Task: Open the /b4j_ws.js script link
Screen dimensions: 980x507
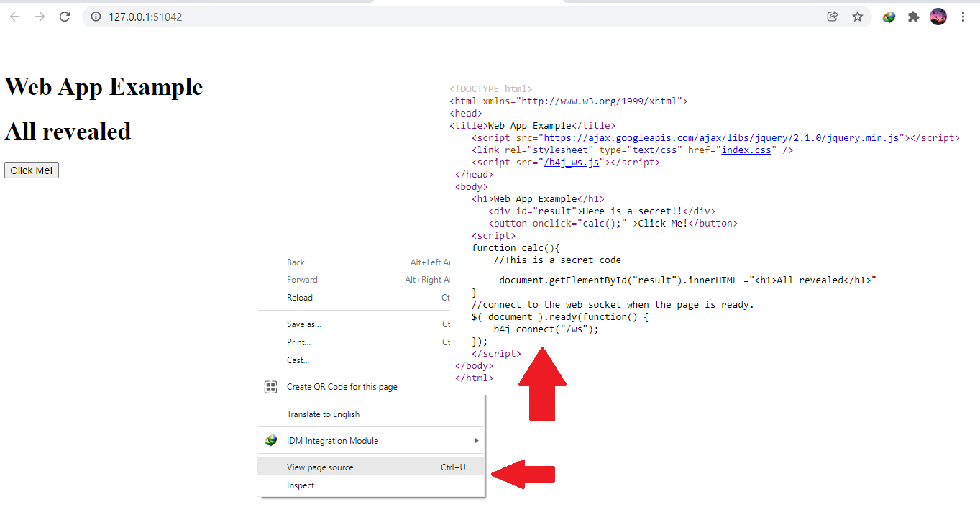Action: (x=572, y=163)
